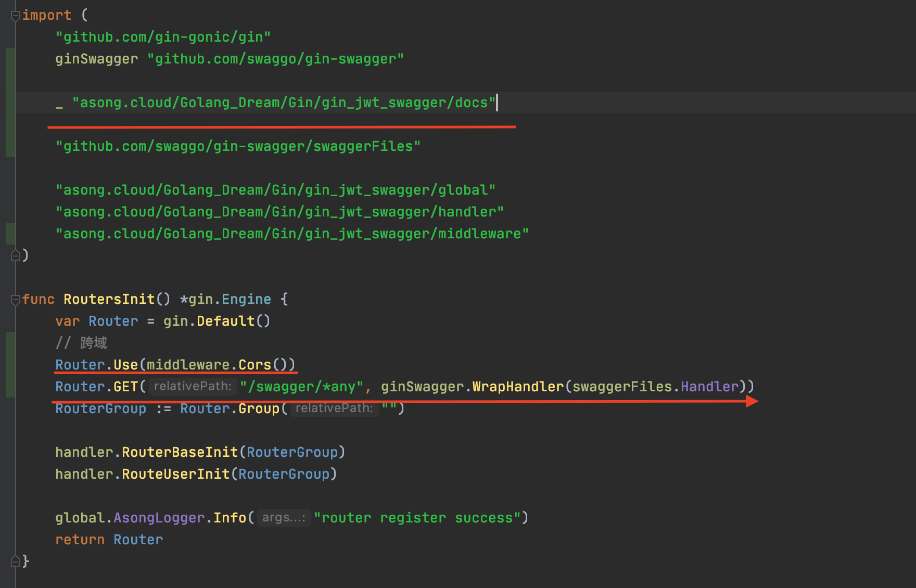Click the func keyword
Screen dimensions: 916x588
39,299
